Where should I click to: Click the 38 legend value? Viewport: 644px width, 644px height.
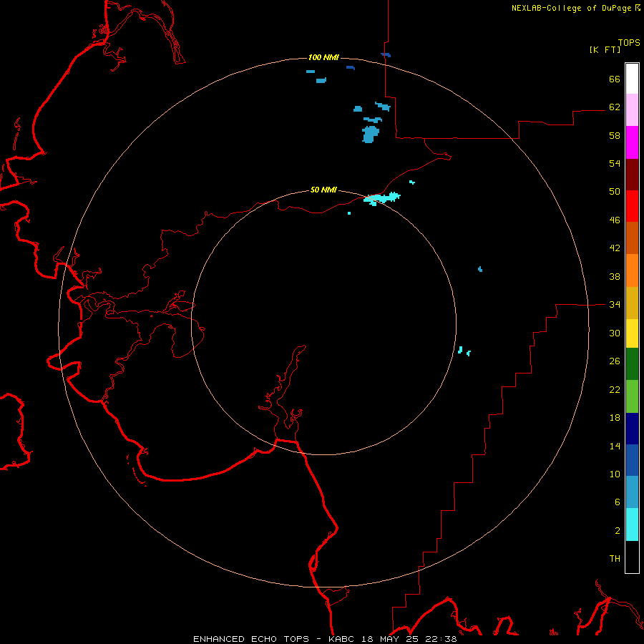[615, 276]
